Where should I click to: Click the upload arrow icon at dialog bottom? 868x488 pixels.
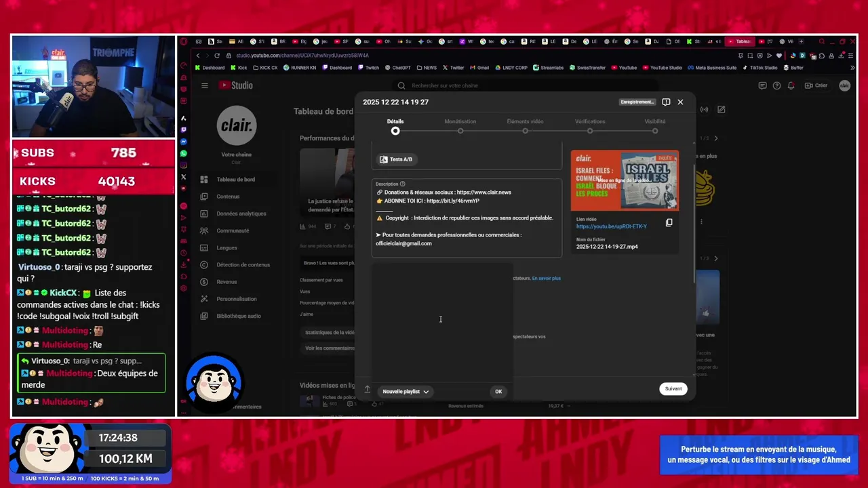coord(367,389)
